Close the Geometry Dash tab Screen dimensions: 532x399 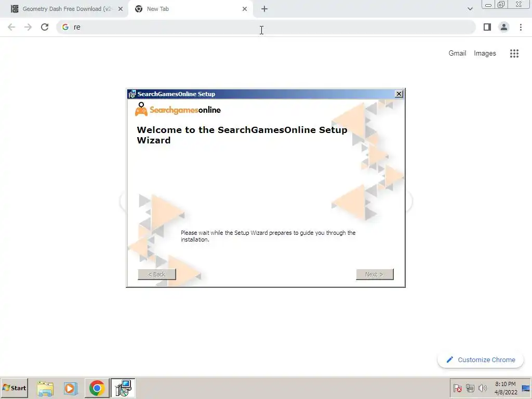click(121, 9)
